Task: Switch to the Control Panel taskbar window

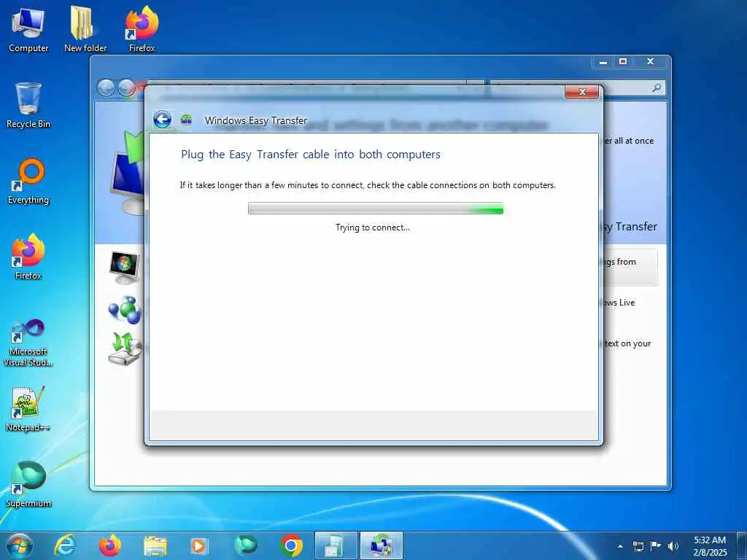Action: pos(336,545)
